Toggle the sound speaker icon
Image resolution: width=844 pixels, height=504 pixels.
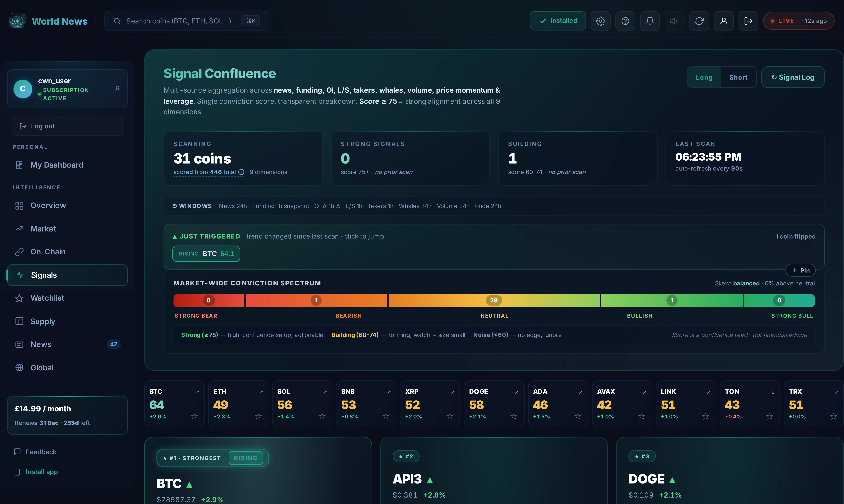pyautogui.click(x=674, y=21)
